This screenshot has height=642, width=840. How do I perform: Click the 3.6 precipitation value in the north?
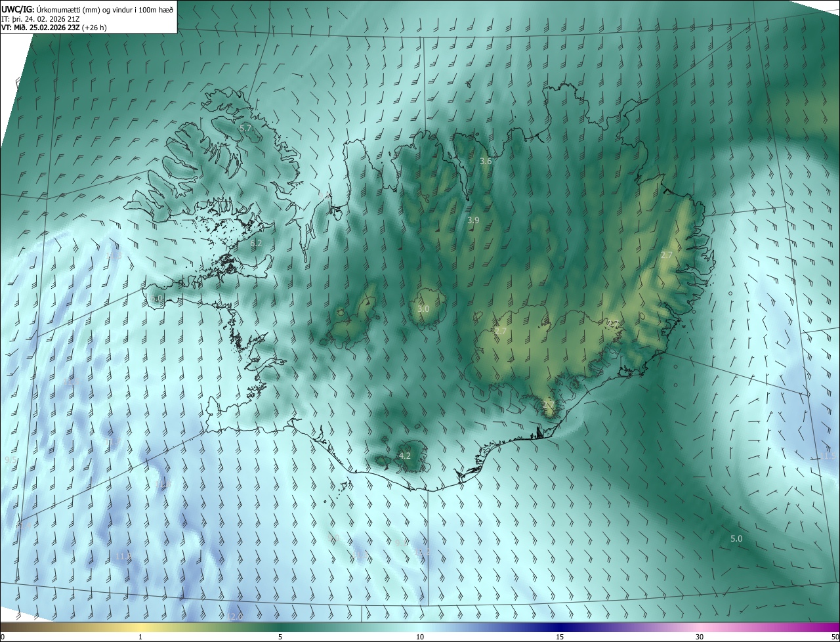point(486,161)
